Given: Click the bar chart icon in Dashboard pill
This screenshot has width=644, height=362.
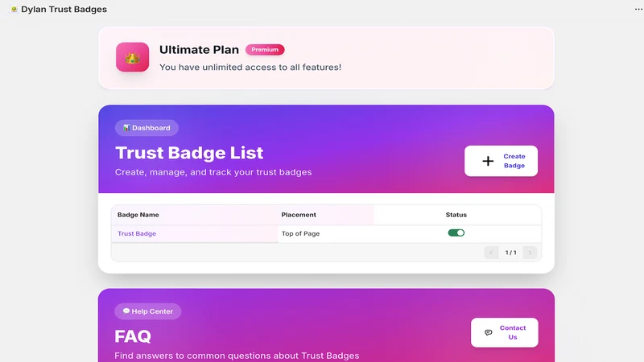Looking at the screenshot, I should tap(126, 128).
